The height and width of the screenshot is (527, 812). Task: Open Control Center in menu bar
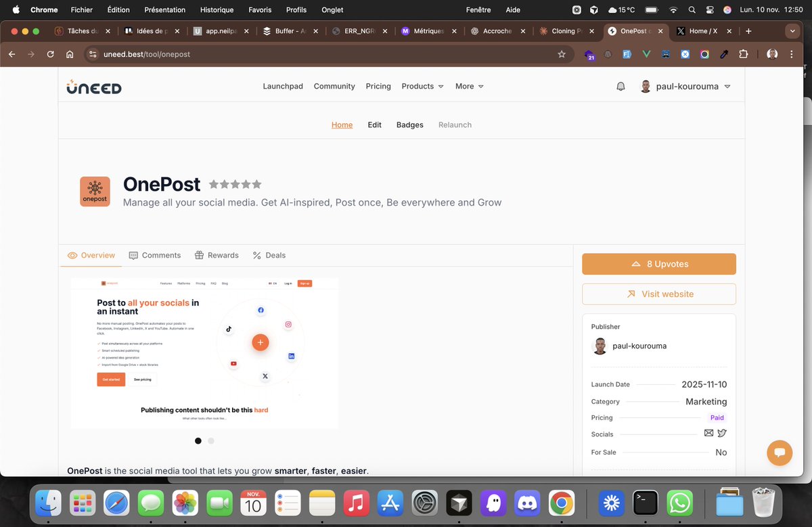click(710, 10)
